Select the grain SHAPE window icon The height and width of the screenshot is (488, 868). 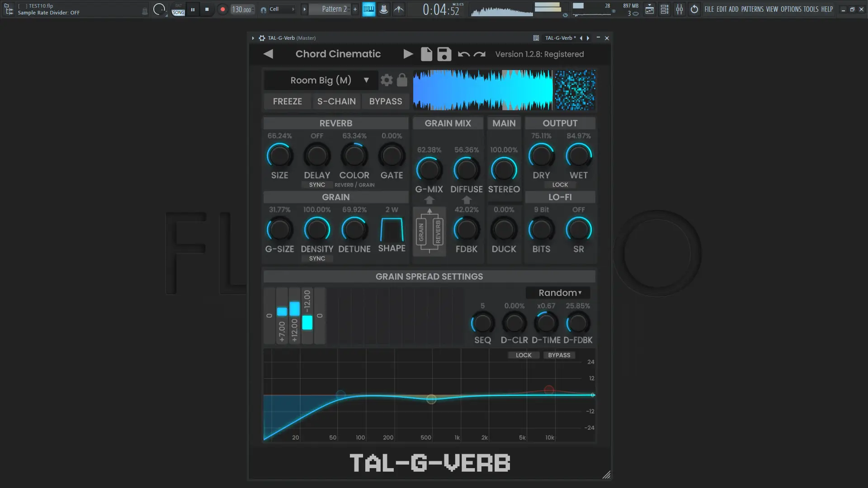click(x=392, y=230)
